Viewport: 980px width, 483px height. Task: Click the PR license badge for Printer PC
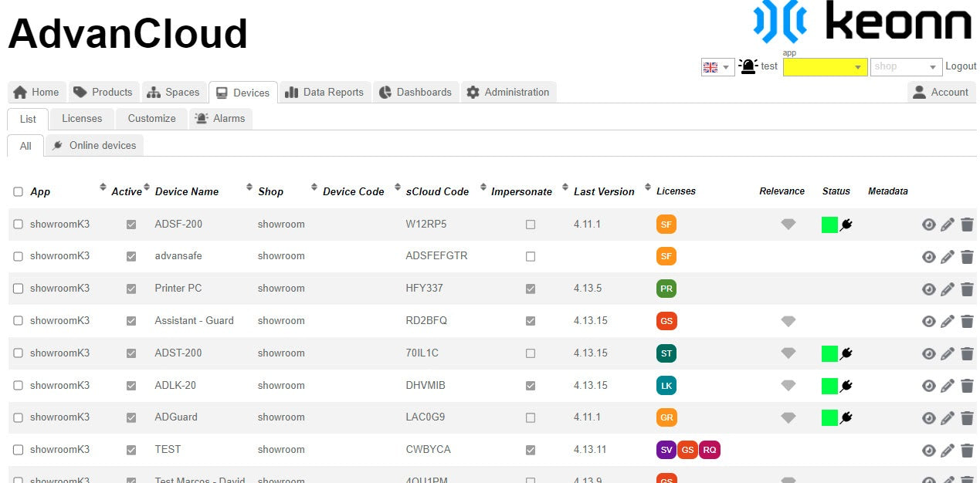point(666,289)
